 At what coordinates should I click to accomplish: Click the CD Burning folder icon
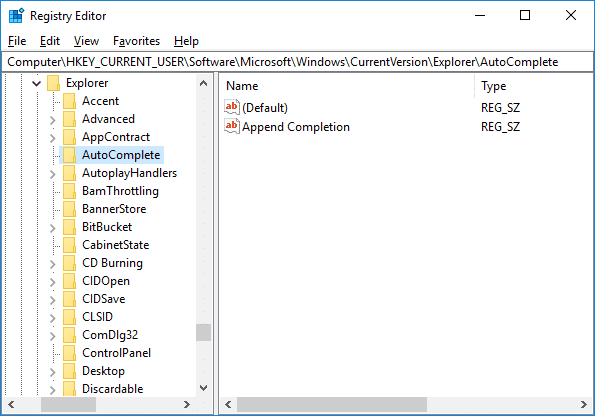coord(69,263)
